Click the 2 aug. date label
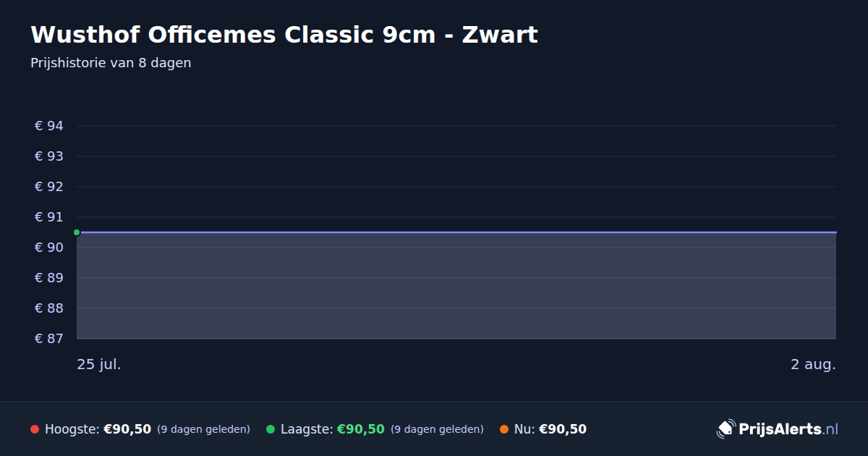 (813, 364)
